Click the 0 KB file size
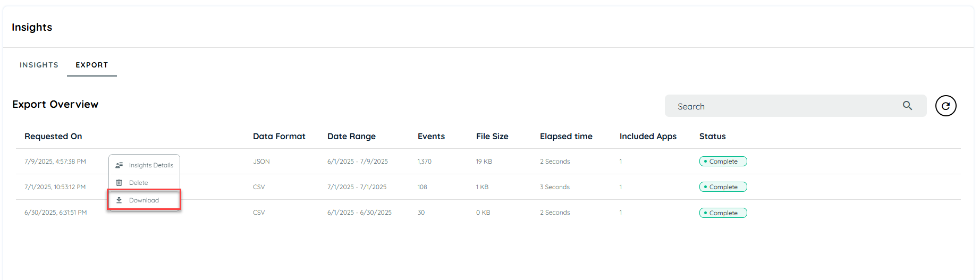 tap(483, 213)
